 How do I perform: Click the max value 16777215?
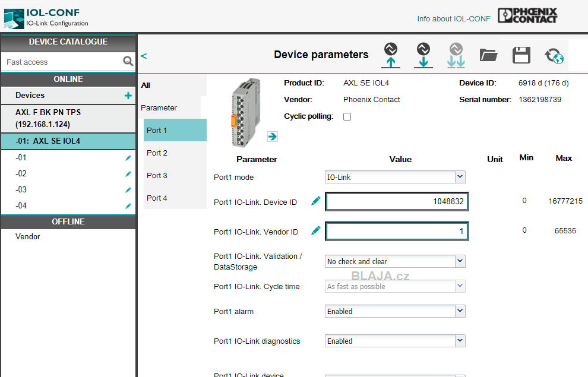565,201
